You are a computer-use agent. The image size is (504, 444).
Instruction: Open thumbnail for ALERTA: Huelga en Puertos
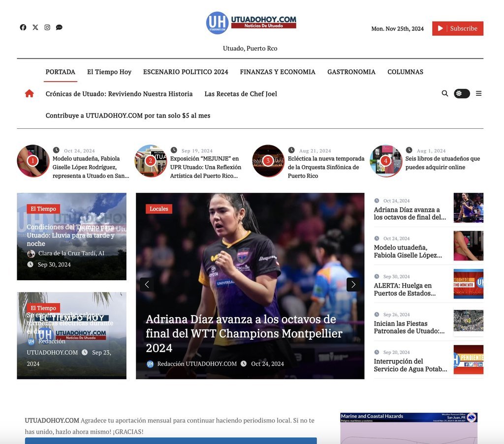tap(468, 284)
